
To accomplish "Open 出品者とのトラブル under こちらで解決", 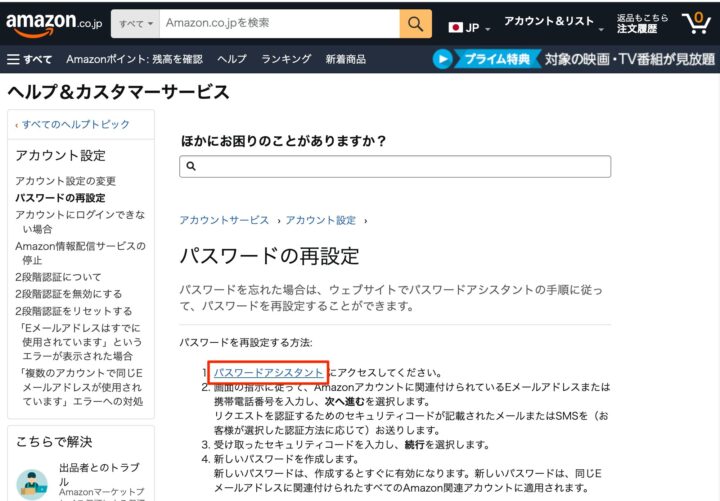I will pos(99,474).
